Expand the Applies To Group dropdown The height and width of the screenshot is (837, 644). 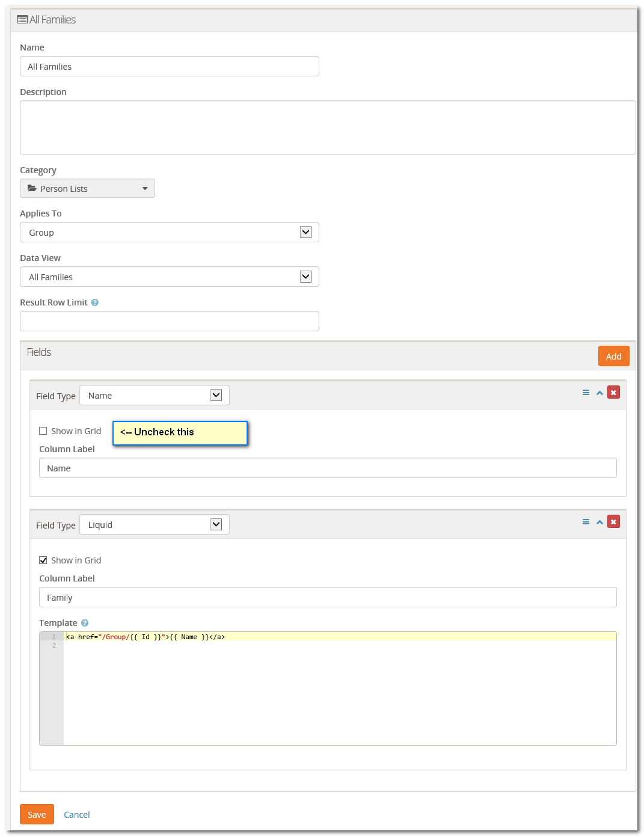[169, 232]
